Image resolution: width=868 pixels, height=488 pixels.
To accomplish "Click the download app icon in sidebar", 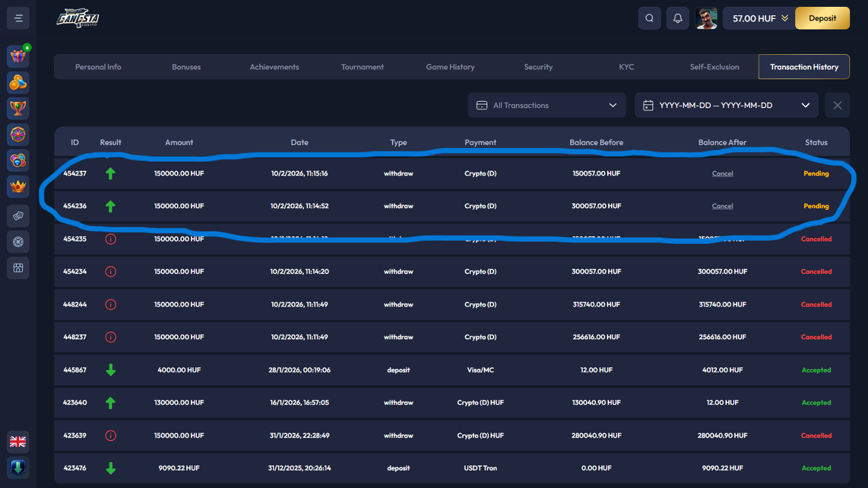I will [x=18, y=467].
